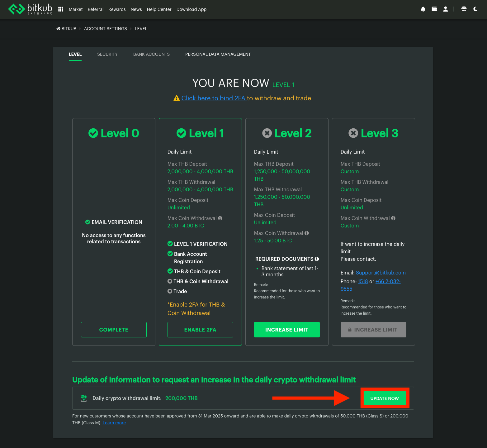Click 'Click here to bind 2FA' link

pos(214,98)
